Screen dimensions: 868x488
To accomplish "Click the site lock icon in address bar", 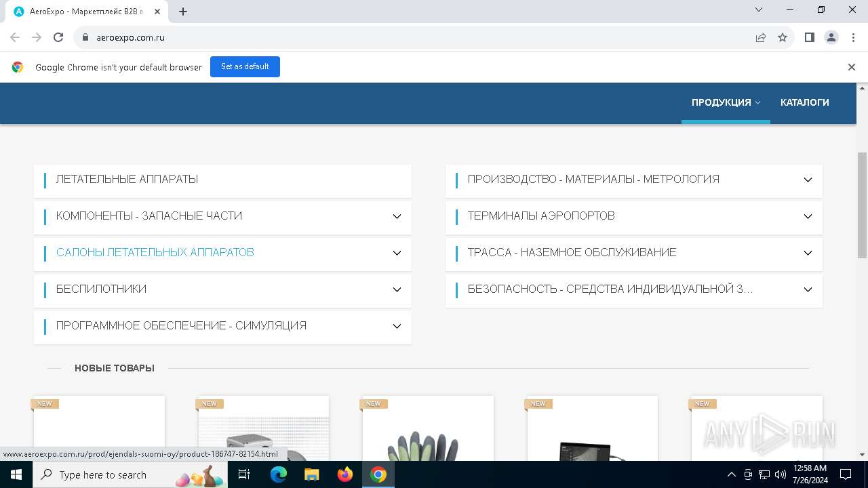I will pyautogui.click(x=85, y=37).
